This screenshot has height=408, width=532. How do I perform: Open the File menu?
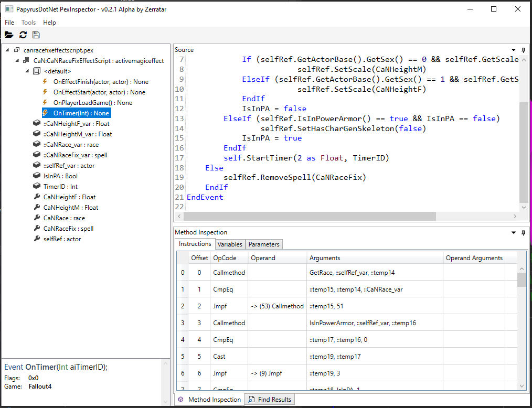[x=9, y=23]
